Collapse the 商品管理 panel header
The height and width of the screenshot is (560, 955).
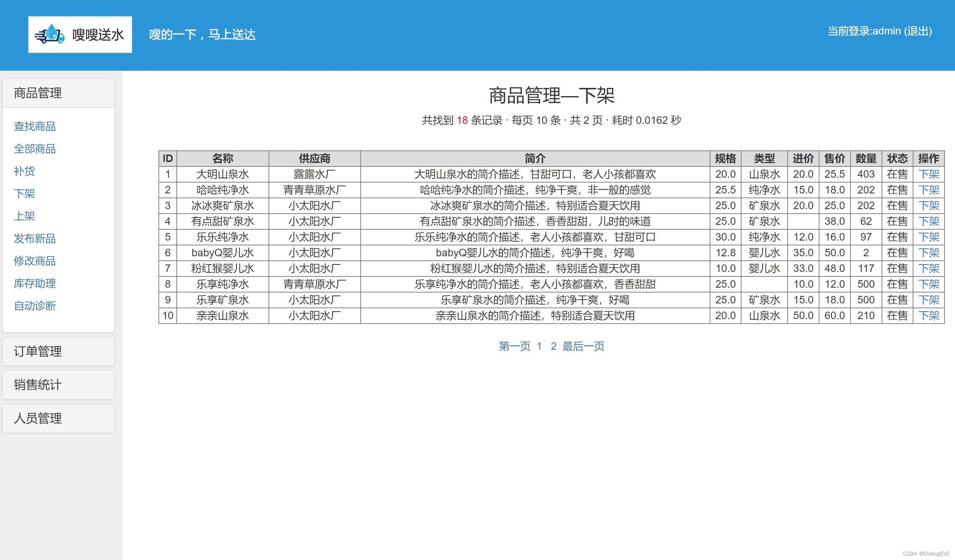pyautogui.click(x=37, y=93)
